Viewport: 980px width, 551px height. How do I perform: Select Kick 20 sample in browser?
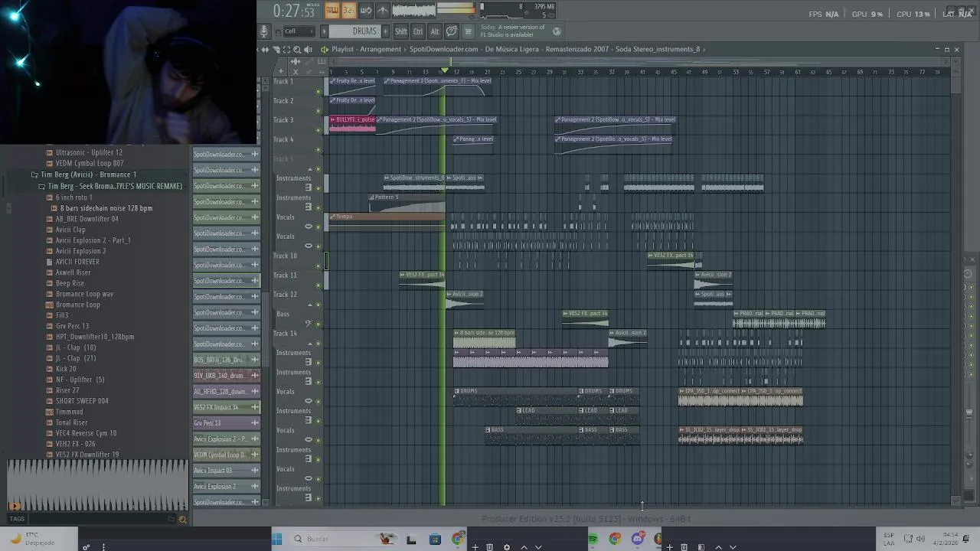pos(66,369)
